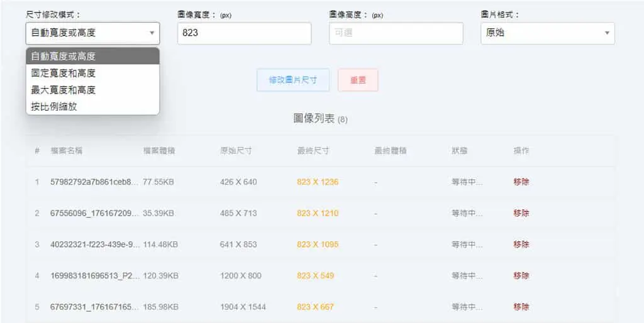Click file name 67556096_176167209...

tap(94, 213)
